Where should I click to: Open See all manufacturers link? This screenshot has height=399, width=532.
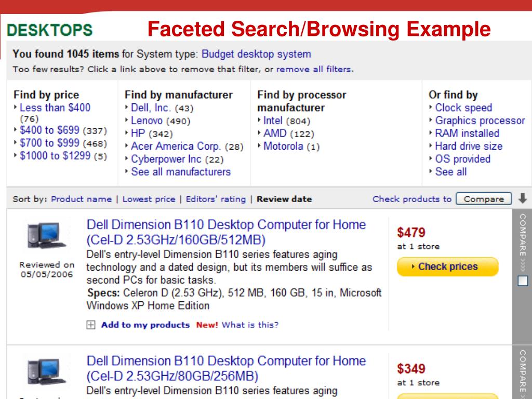tap(181, 171)
